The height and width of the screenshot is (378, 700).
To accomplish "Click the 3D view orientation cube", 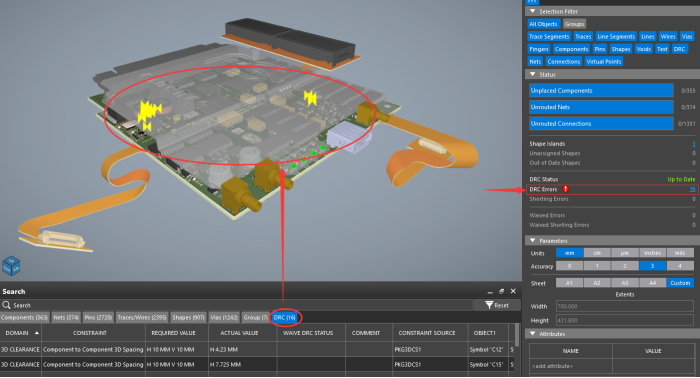I will click(11, 266).
